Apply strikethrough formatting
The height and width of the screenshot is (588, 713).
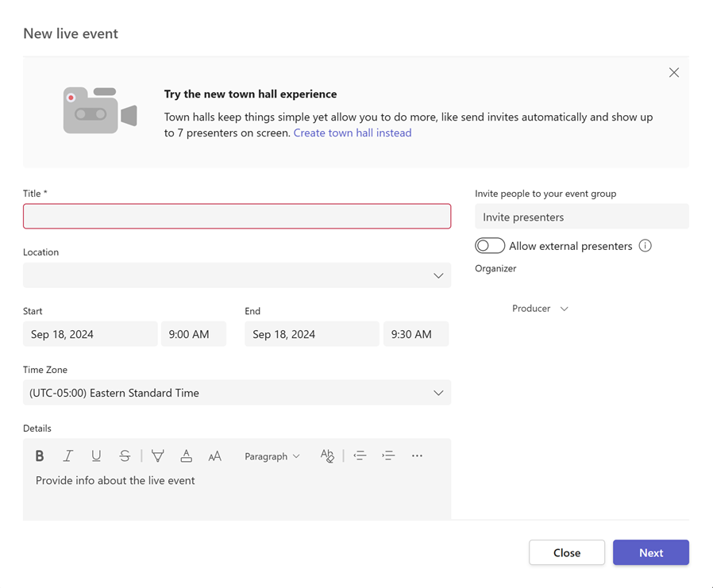coord(125,456)
